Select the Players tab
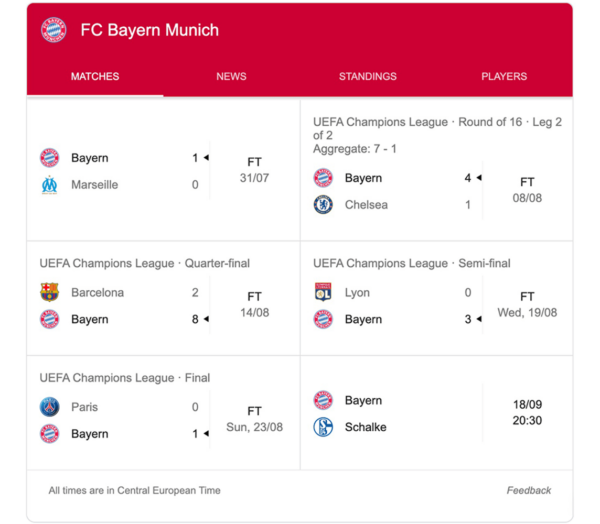The image size is (600, 524). (504, 77)
